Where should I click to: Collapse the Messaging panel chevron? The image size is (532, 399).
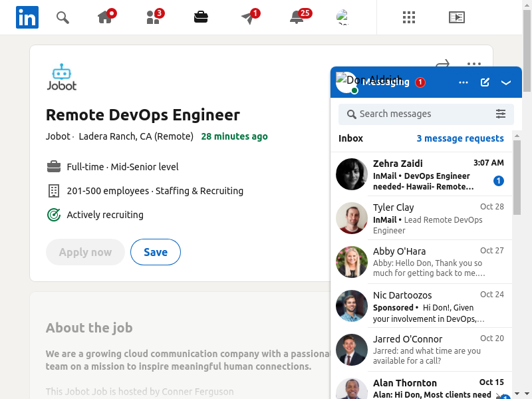(506, 82)
